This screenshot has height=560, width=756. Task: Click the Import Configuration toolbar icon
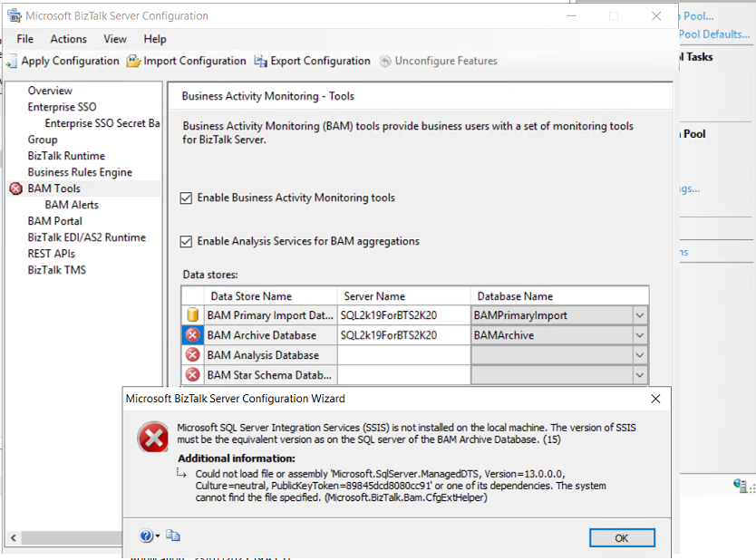[132, 61]
